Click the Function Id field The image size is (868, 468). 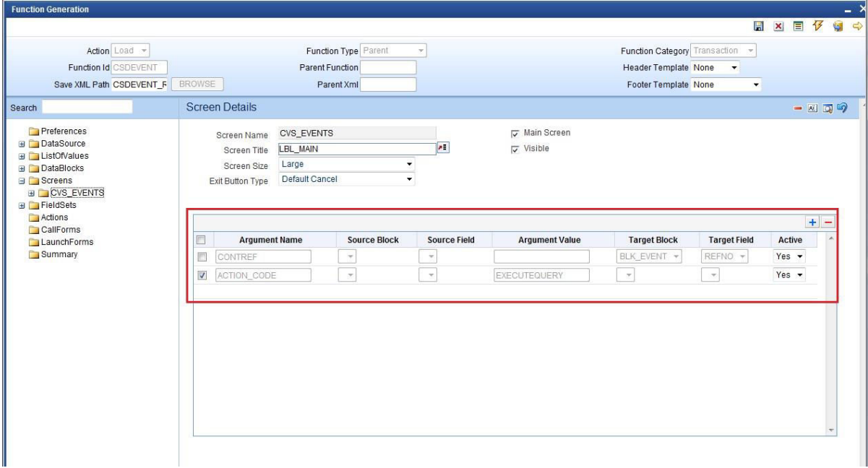click(x=139, y=67)
